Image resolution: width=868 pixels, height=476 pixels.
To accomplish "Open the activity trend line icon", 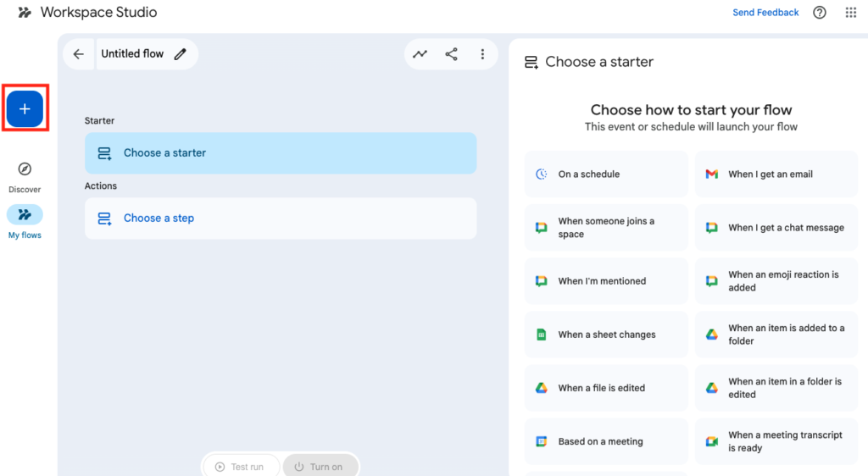I will pyautogui.click(x=420, y=54).
